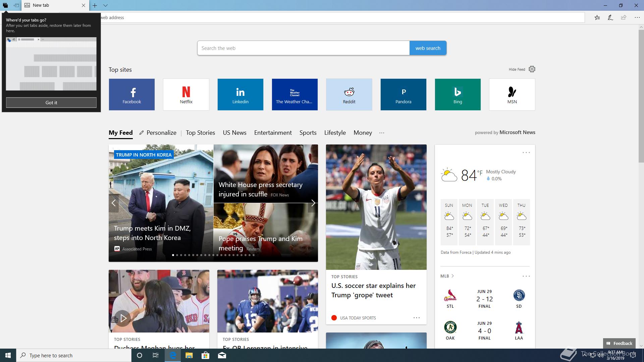Screen dimensions: 644x362
Task: Click the scrollbar down arrow
Action: coord(641,346)
